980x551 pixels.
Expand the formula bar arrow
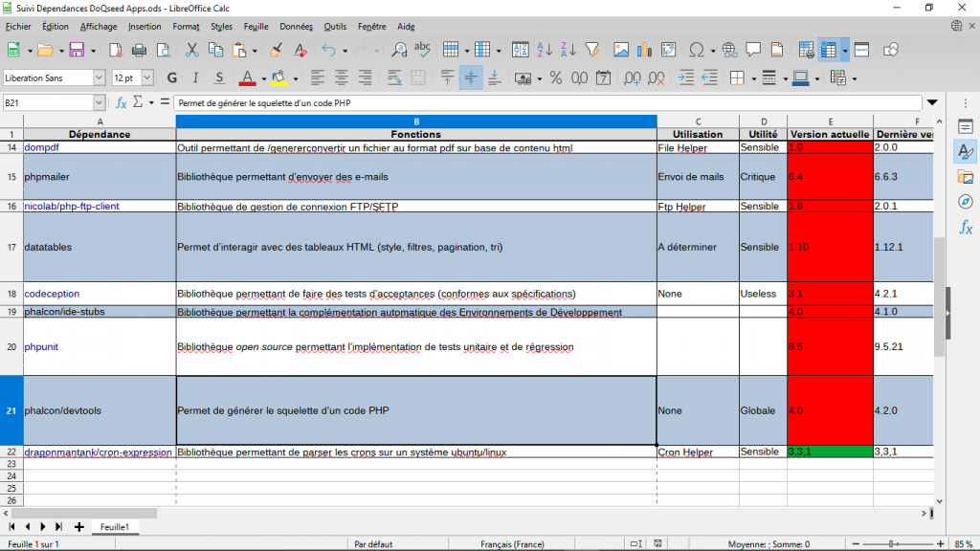pos(932,102)
